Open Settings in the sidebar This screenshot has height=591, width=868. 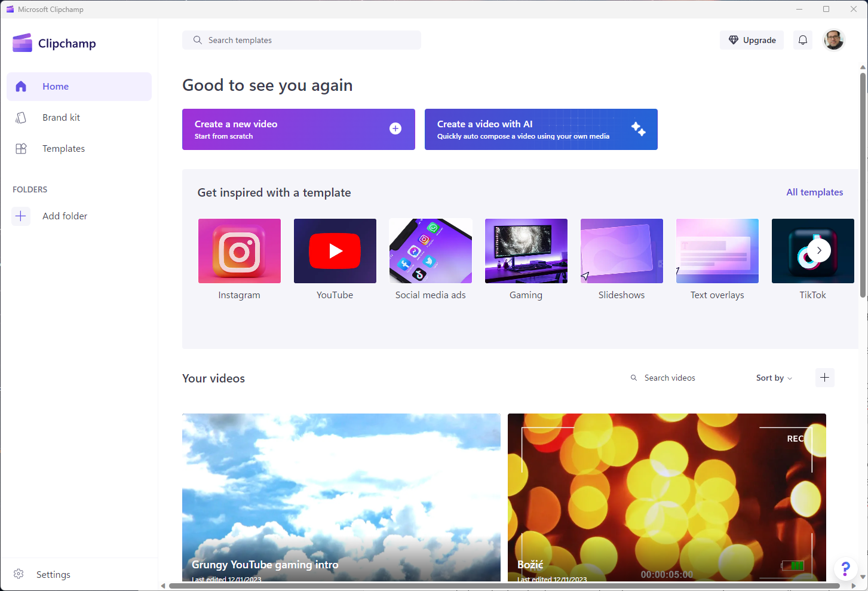[x=79, y=574]
